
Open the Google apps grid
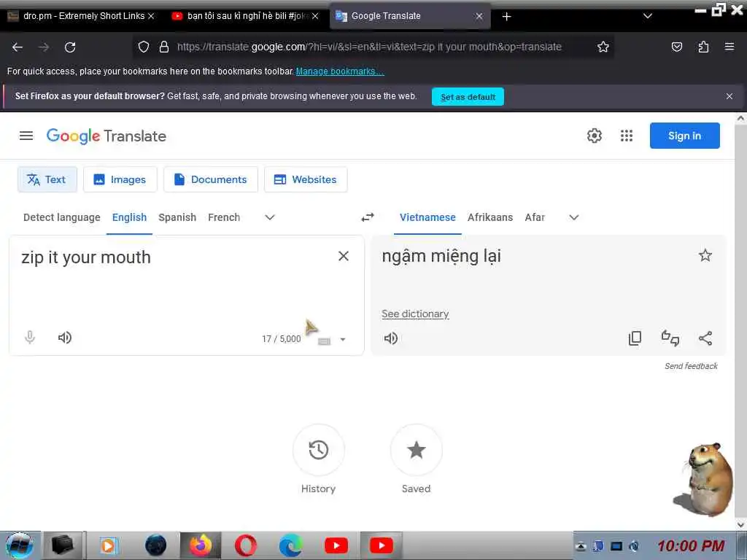point(627,136)
